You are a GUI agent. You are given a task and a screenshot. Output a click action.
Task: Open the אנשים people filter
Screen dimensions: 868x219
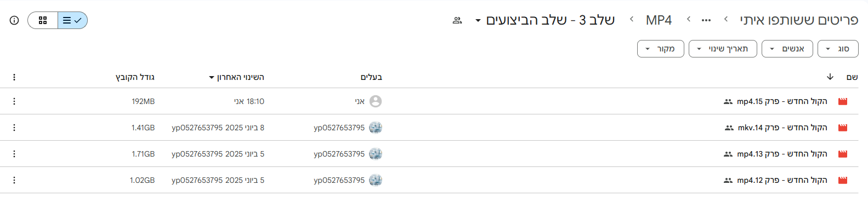[787, 49]
